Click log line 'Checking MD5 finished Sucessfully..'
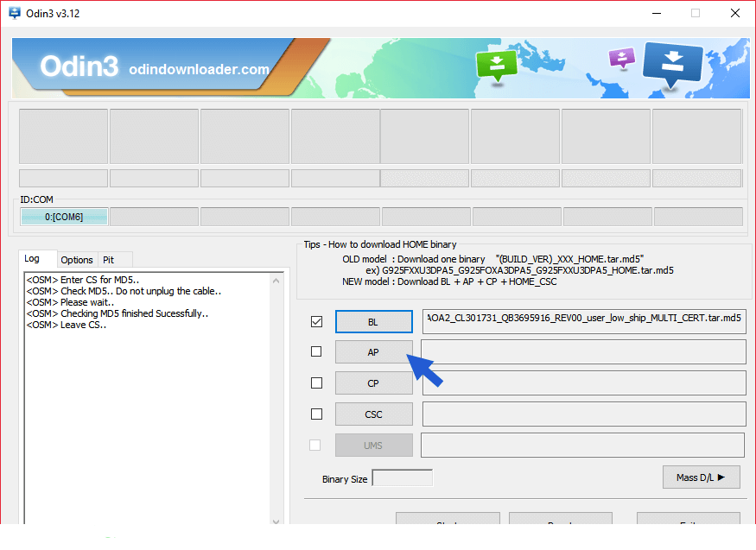This screenshot has width=756, height=550. [118, 313]
